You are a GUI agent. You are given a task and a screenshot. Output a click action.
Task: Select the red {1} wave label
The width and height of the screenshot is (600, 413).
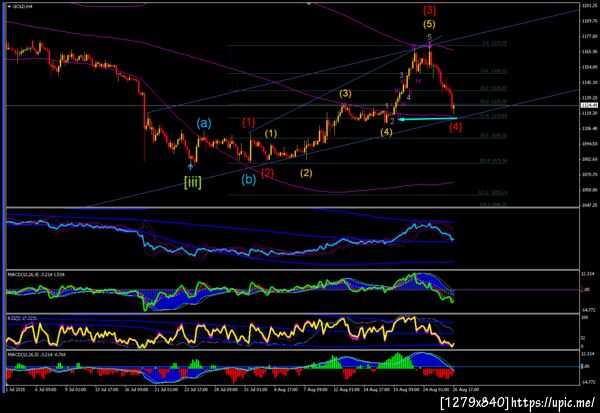pyautogui.click(x=248, y=122)
